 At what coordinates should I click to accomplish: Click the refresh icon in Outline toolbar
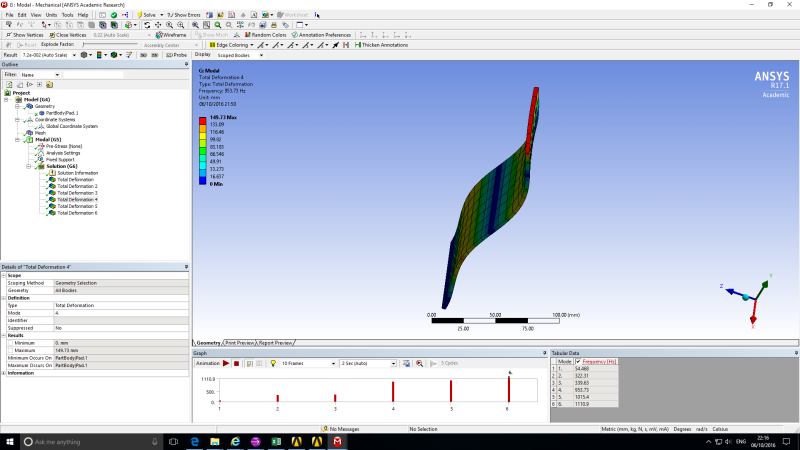(x=9, y=84)
